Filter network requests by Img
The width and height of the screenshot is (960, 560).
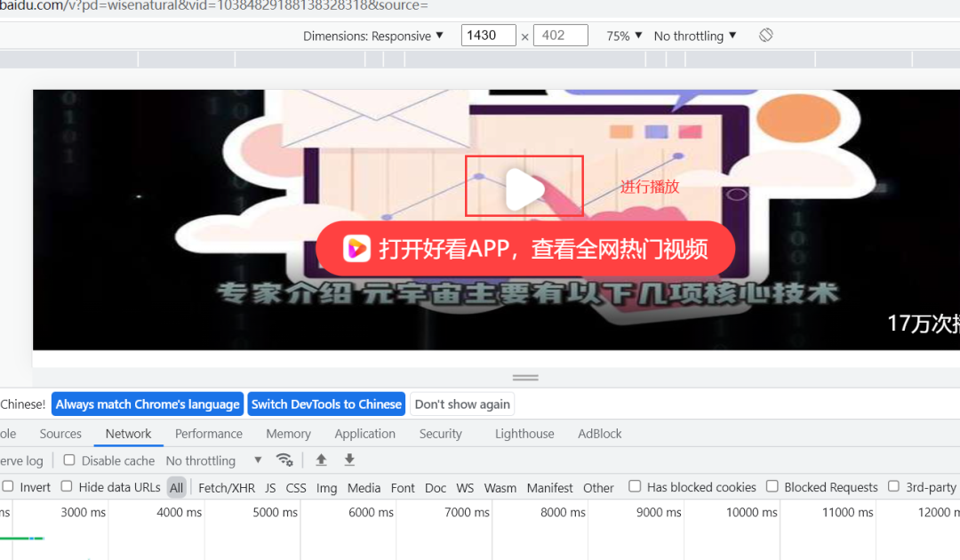(x=326, y=488)
